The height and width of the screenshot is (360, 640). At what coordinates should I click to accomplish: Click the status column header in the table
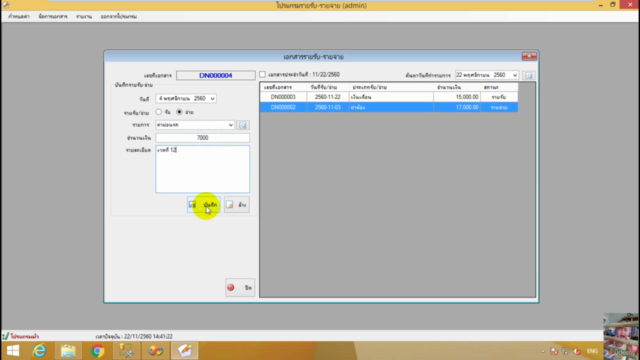(x=499, y=87)
